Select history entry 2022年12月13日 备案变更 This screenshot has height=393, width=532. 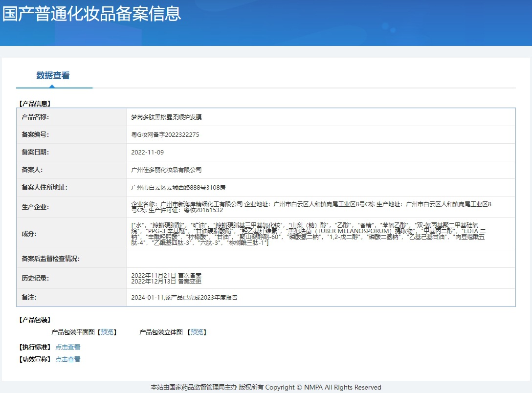pos(166,282)
